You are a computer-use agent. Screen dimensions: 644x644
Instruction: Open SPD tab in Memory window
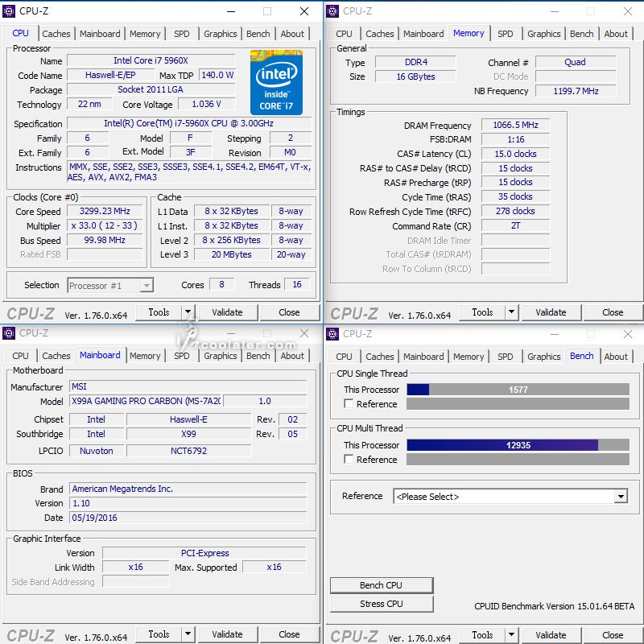point(506,34)
